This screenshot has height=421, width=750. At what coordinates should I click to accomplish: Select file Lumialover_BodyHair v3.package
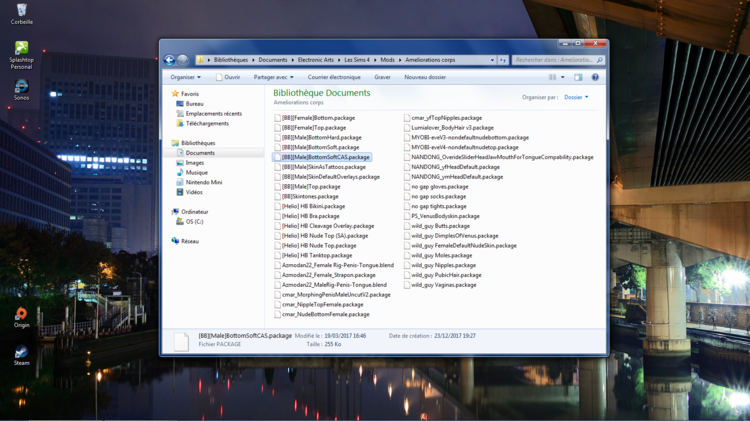448,128
